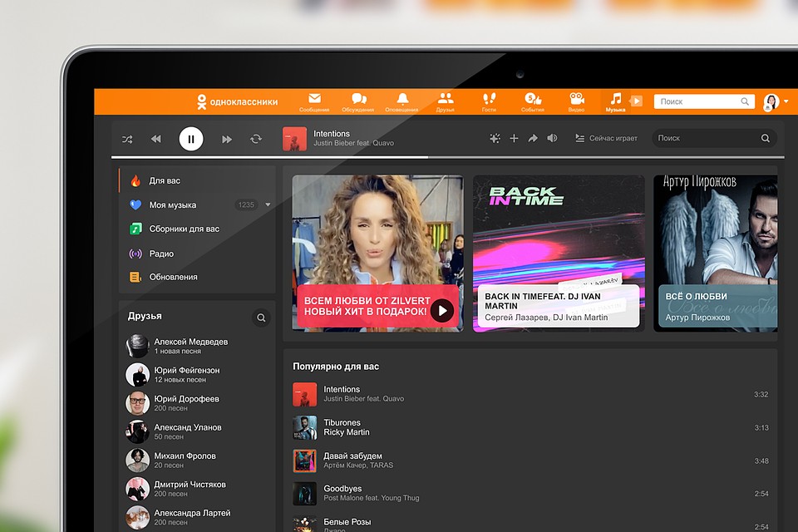Open Обсуждения in top bar
This screenshot has height=532, width=798.
358,101
